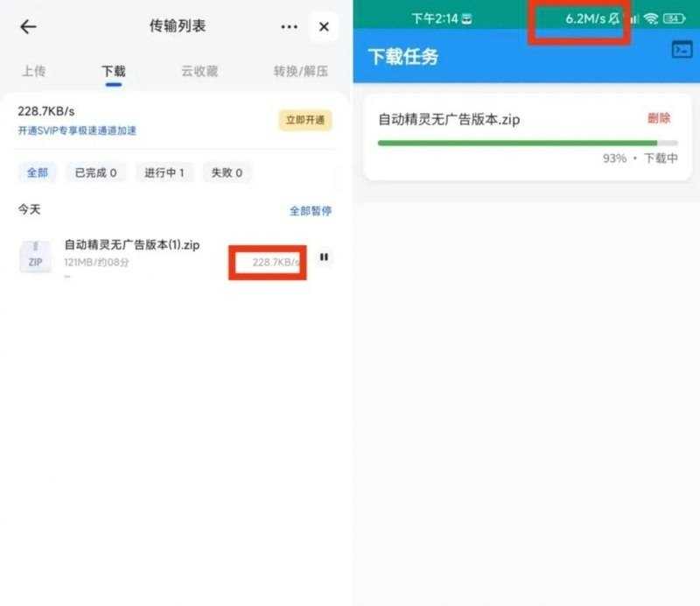Click the 全部暂停 link
This screenshot has height=606, width=700.
coord(311,211)
